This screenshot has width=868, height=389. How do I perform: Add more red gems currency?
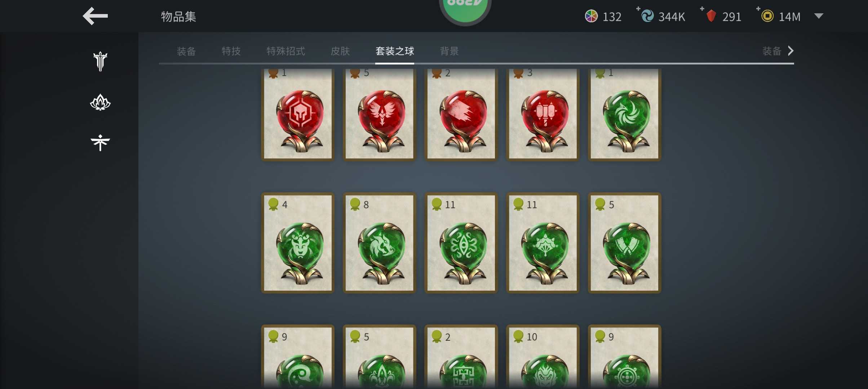(x=702, y=9)
